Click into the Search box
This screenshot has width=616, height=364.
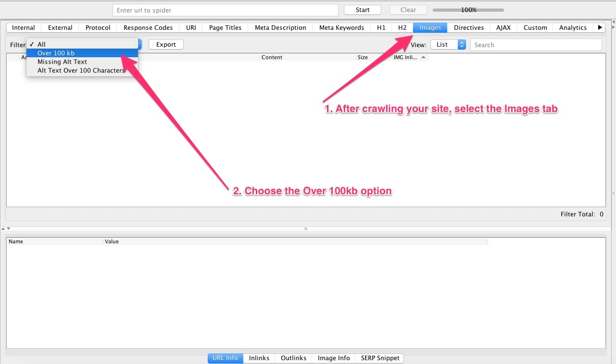[536, 45]
